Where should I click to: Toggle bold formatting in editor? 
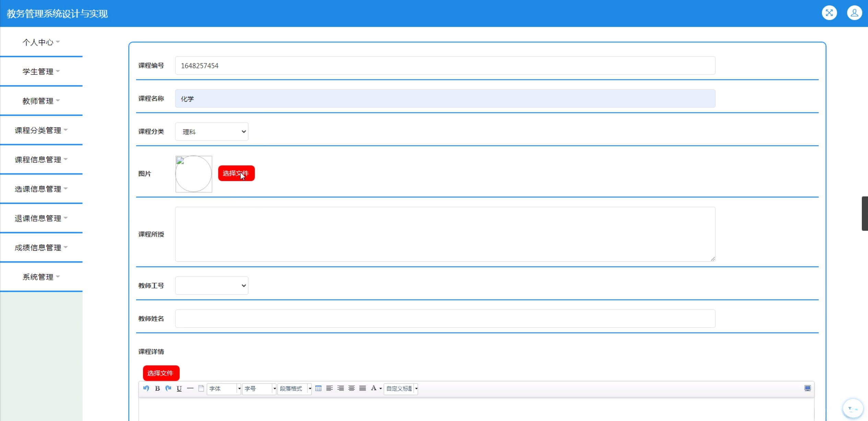click(x=157, y=388)
